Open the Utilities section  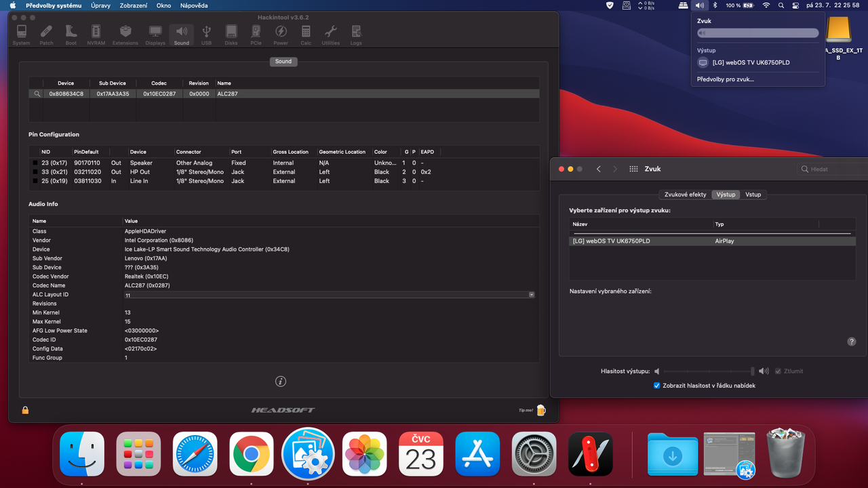tap(331, 35)
